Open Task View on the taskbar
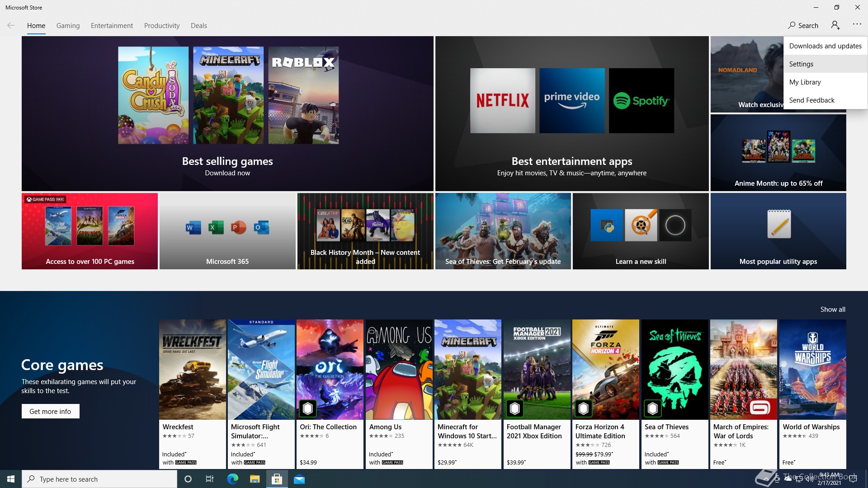868x488 pixels. [x=210, y=479]
